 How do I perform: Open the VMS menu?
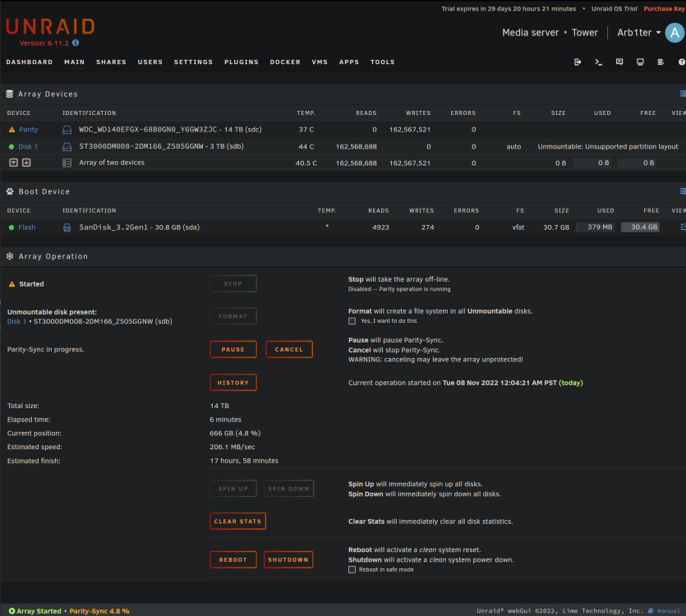(x=320, y=62)
